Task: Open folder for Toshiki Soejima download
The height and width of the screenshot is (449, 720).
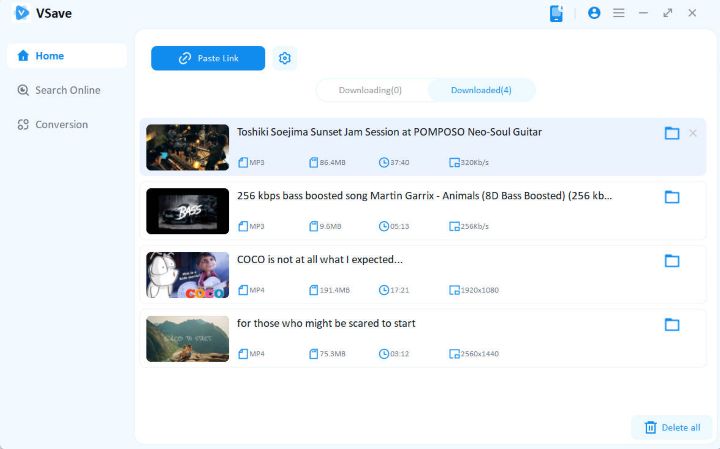Action: coord(672,133)
